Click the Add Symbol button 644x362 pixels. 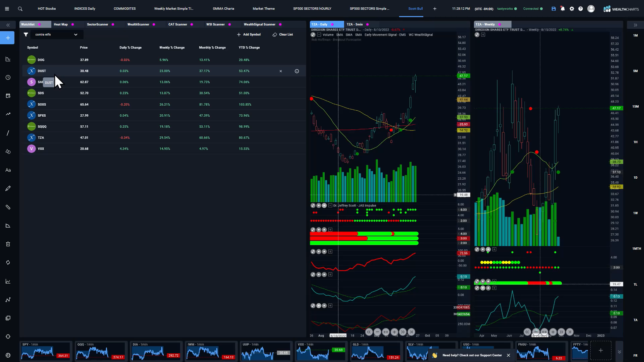pos(249,35)
